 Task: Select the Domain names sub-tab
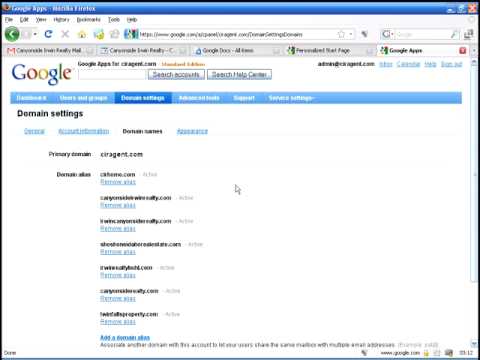click(142, 131)
